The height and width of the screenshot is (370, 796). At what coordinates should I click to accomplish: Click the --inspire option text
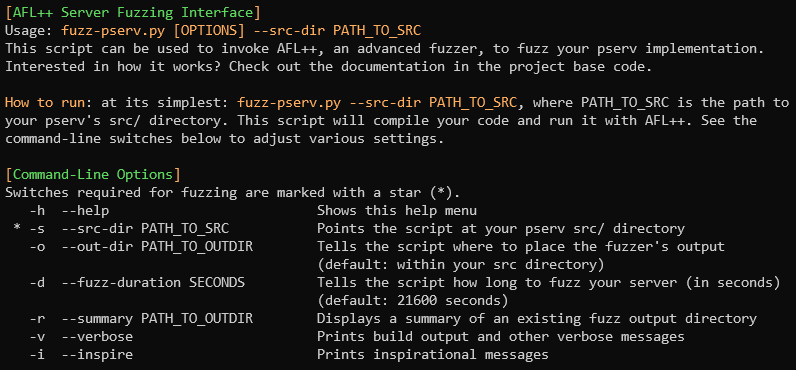(97, 355)
